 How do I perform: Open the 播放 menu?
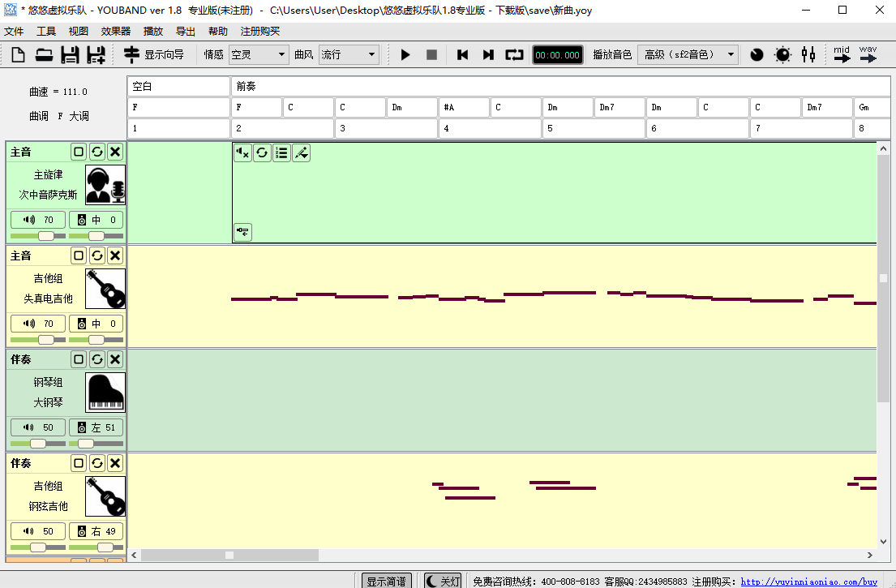[x=153, y=32]
